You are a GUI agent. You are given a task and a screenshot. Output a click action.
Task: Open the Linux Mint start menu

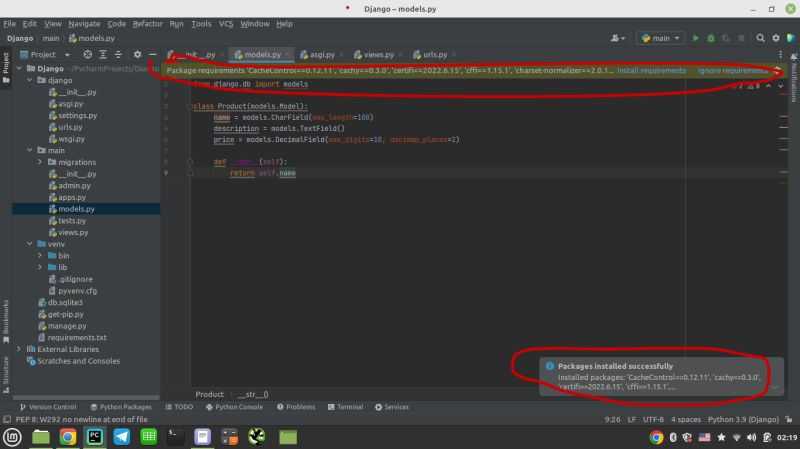(x=12, y=437)
